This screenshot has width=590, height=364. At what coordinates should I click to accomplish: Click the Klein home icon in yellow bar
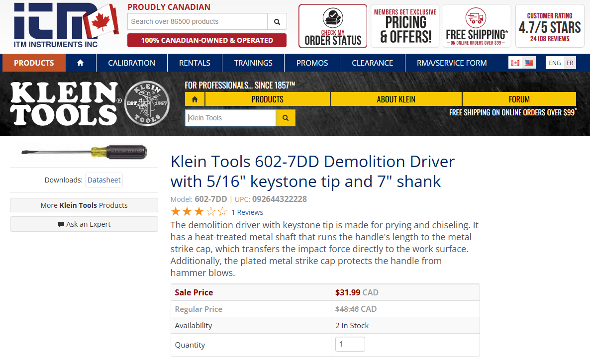[x=195, y=99]
